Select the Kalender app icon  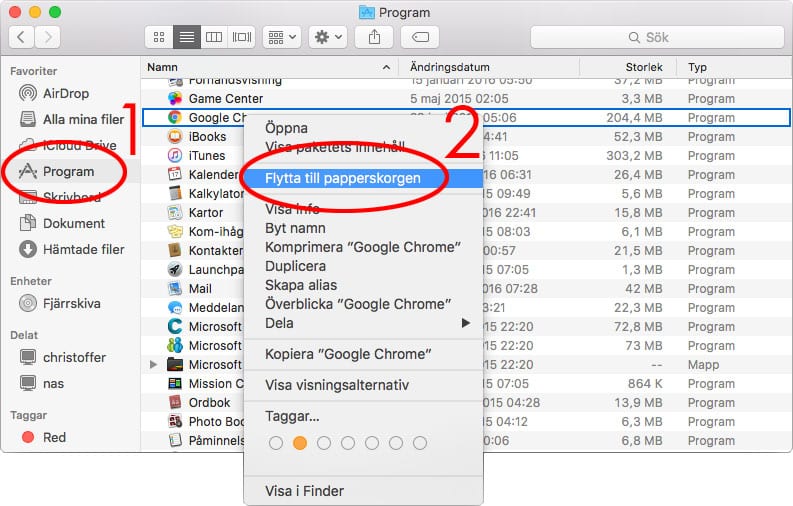175,174
